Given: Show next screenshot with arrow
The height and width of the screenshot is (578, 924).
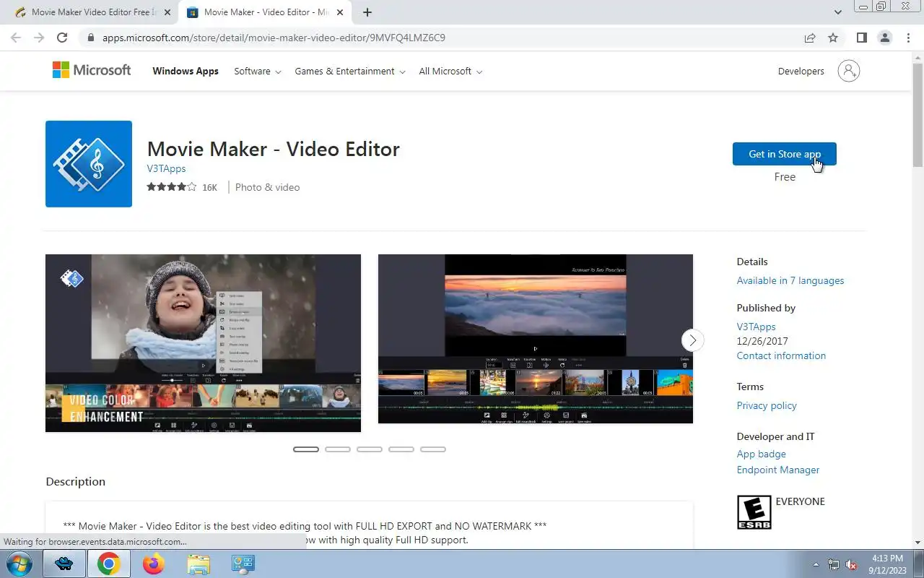Looking at the screenshot, I should click(x=692, y=340).
